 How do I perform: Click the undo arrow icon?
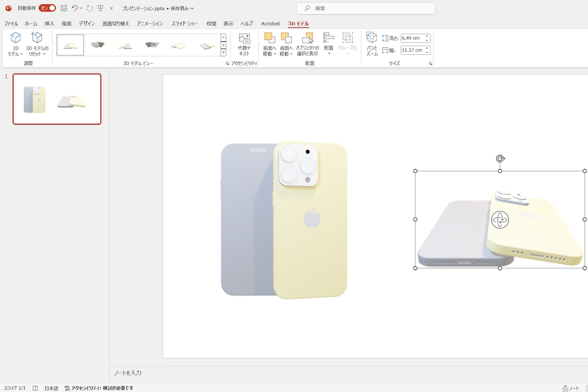pos(75,8)
